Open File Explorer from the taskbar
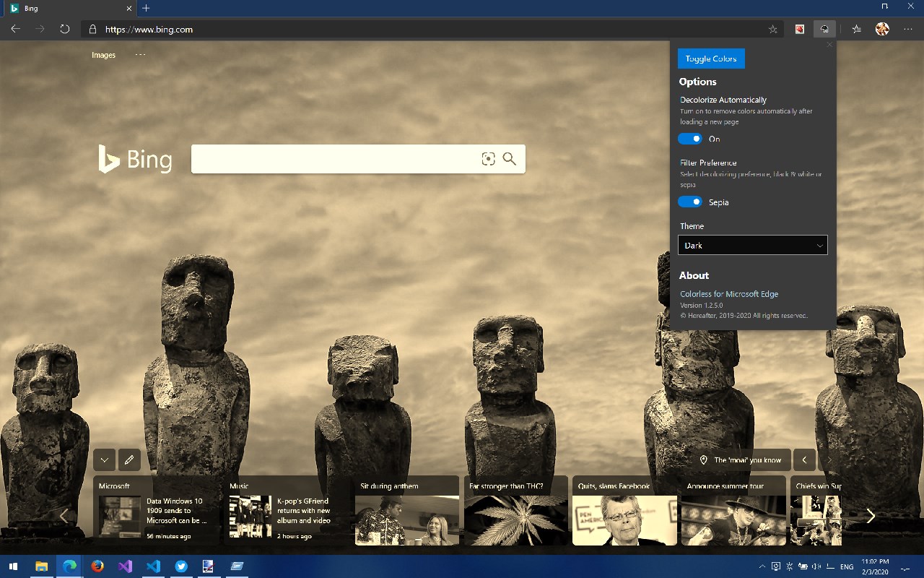The height and width of the screenshot is (578, 924). pyautogui.click(x=42, y=566)
